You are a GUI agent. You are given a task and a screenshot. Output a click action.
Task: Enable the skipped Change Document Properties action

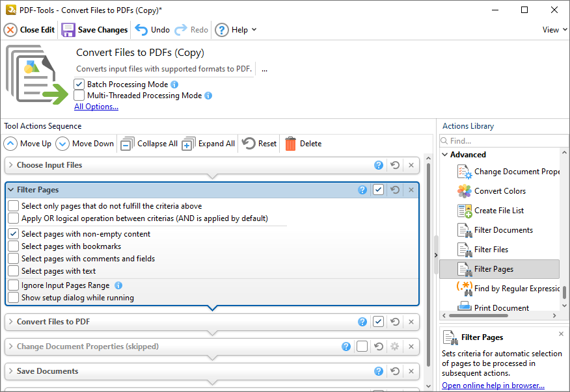(x=362, y=346)
